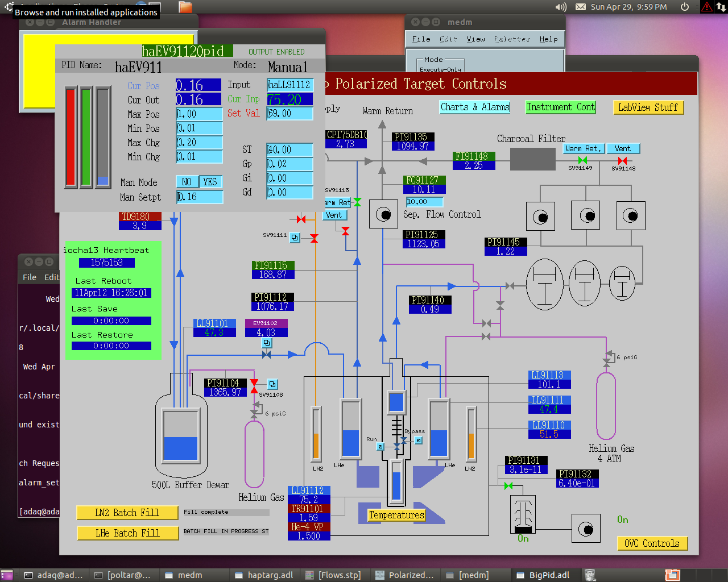Open the View menu in the medm window
The height and width of the screenshot is (582, 728).
[x=475, y=39]
